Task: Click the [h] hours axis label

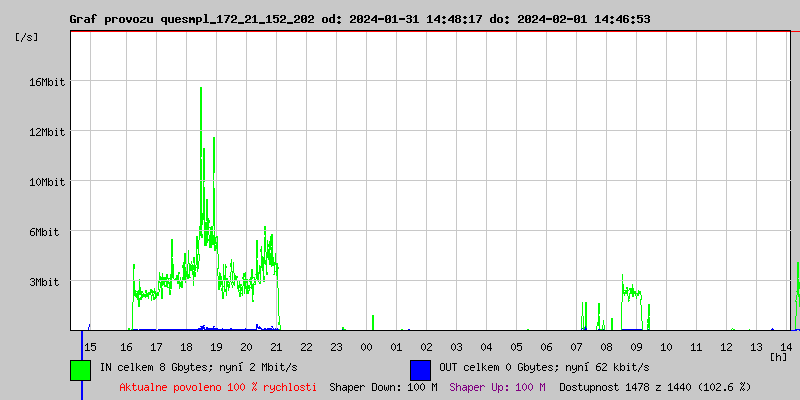Action: 778,356
